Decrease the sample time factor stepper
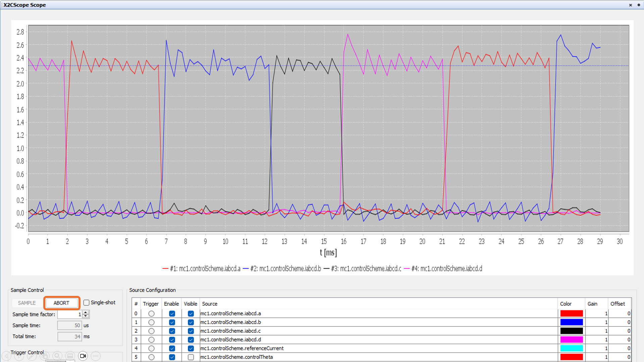This screenshot has height=362, width=644. [86, 316]
